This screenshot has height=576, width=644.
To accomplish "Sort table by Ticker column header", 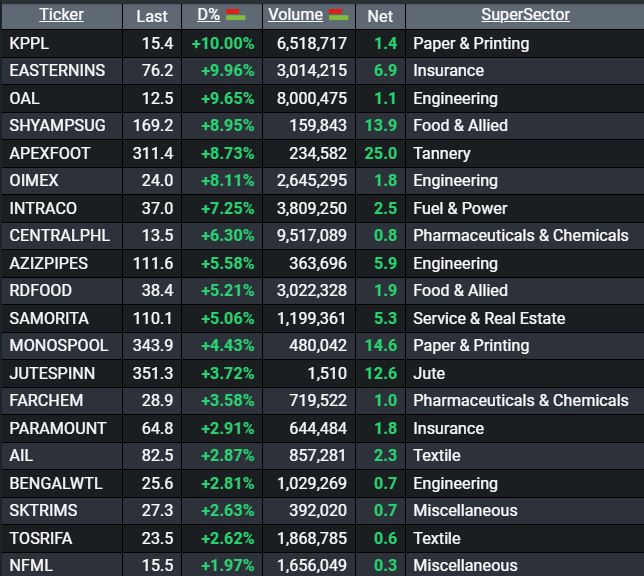I will 61,15.
